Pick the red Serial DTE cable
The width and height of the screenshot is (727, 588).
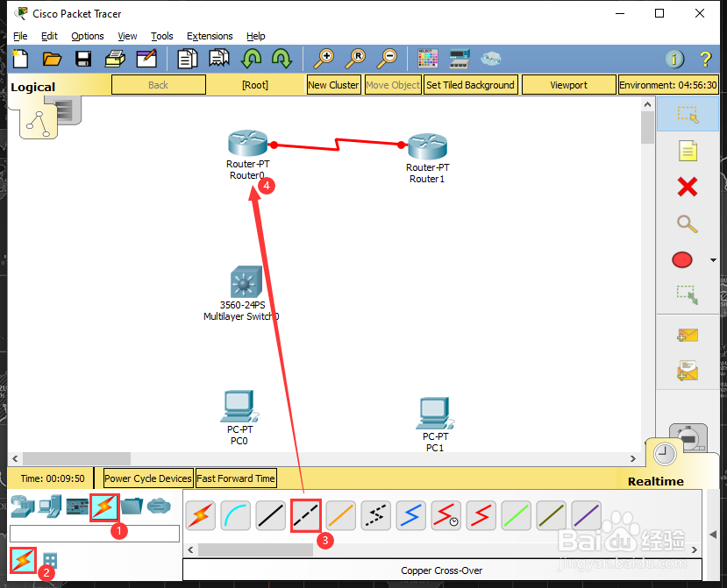(x=481, y=515)
